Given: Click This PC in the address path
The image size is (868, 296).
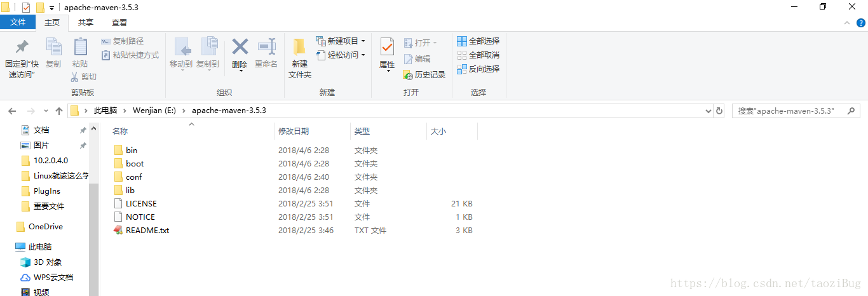Looking at the screenshot, I should pyautogui.click(x=105, y=111).
